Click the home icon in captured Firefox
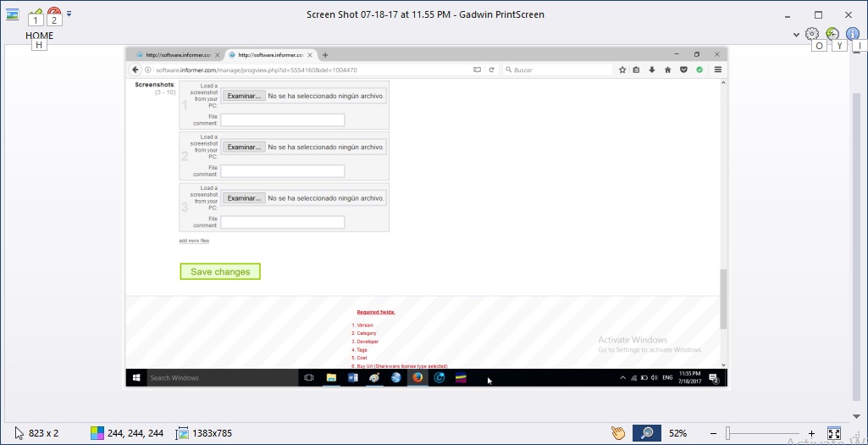 pos(667,70)
